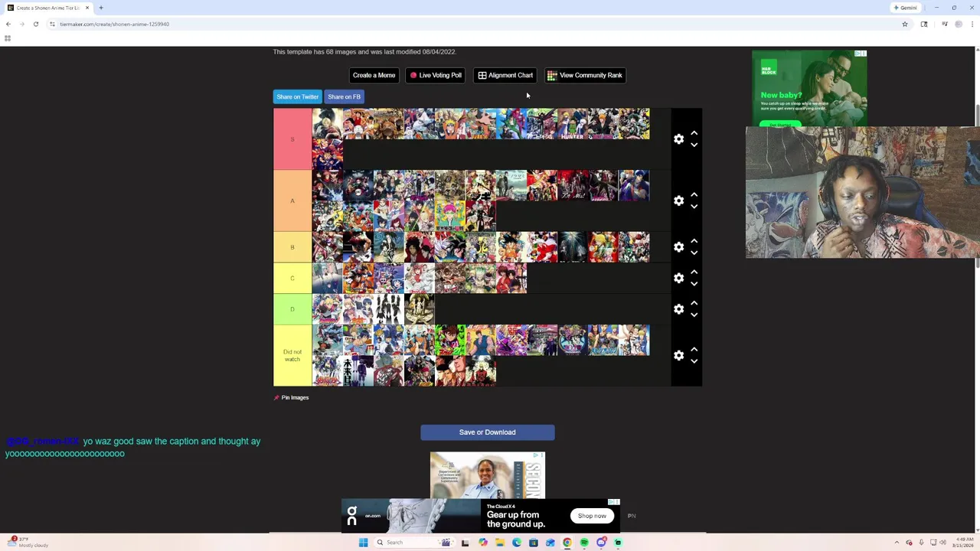The height and width of the screenshot is (551, 980).
Task: Open the Windows Start menu
Action: click(363, 543)
